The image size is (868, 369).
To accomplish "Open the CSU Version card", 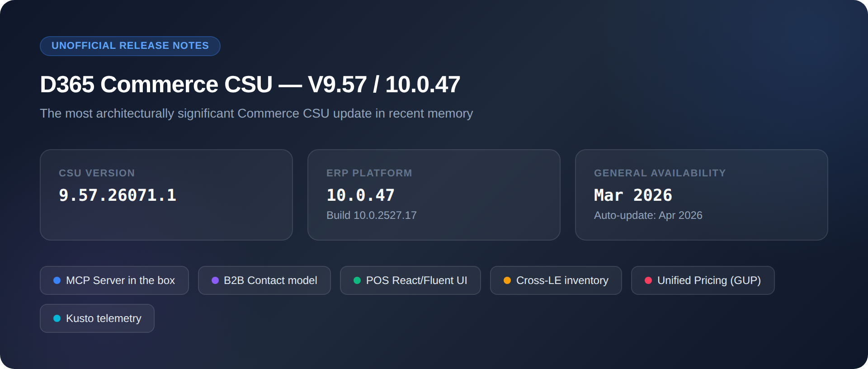I will pos(166,195).
